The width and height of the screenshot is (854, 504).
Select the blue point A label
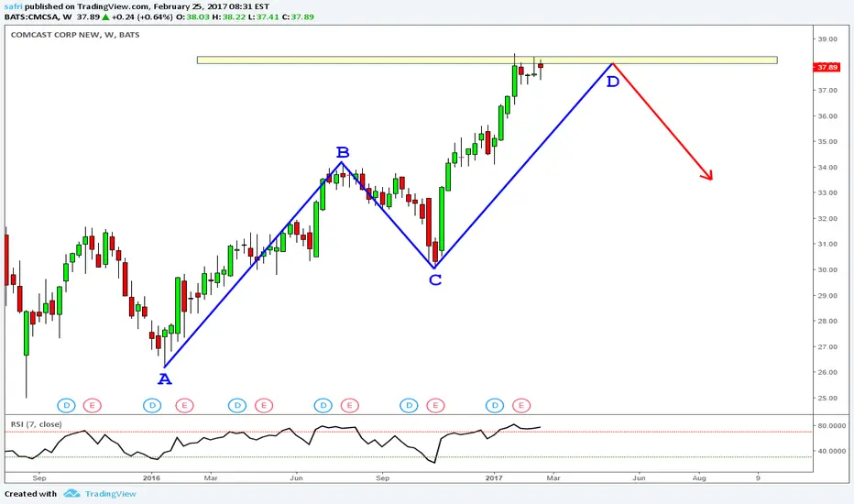point(165,379)
